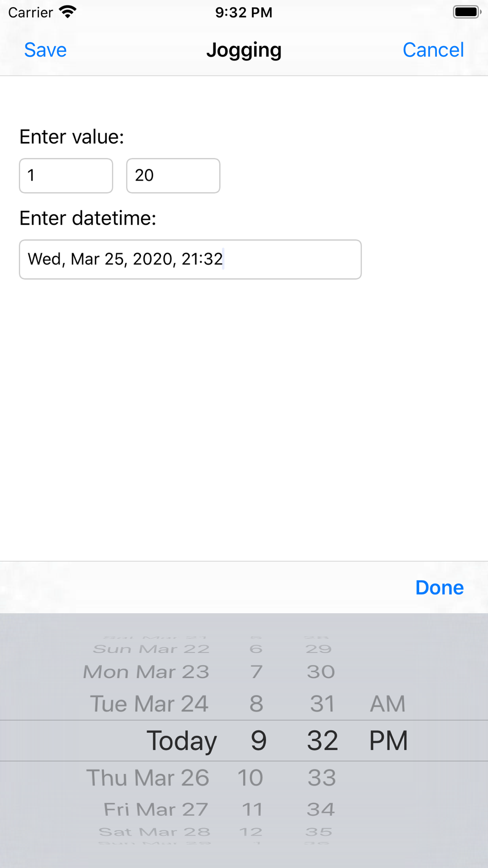The width and height of the screenshot is (488, 868).
Task: Focus the first value field containing 1
Action: tap(66, 176)
